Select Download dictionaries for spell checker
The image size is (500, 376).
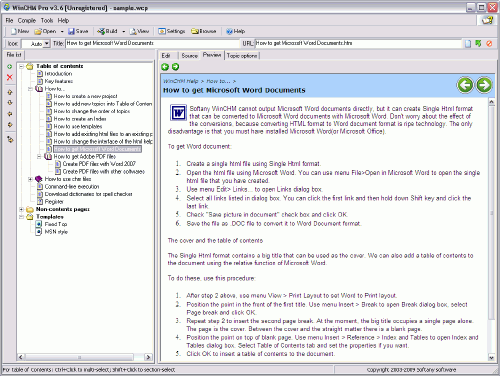point(89,194)
